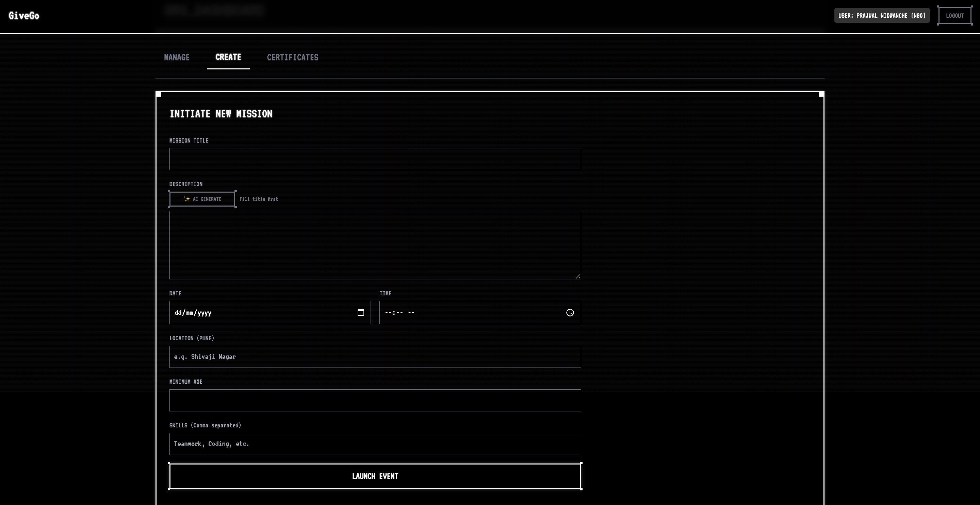
Task: Click the GiveGo logo
Action: [x=24, y=16]
